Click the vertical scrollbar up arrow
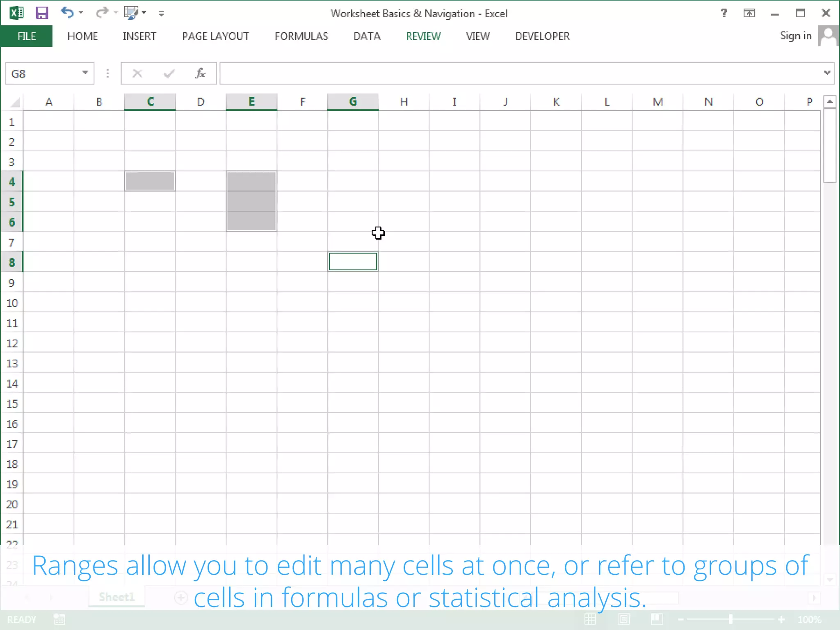 [x=830, y=102]
